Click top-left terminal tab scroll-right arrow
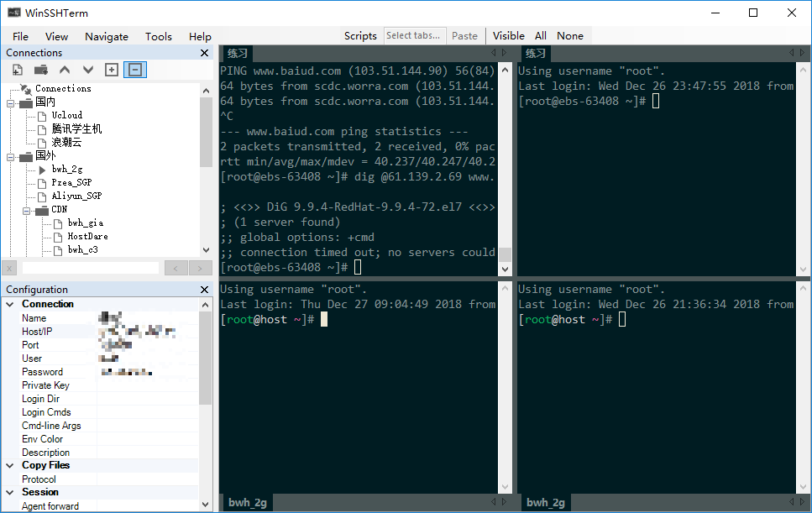 504,53
